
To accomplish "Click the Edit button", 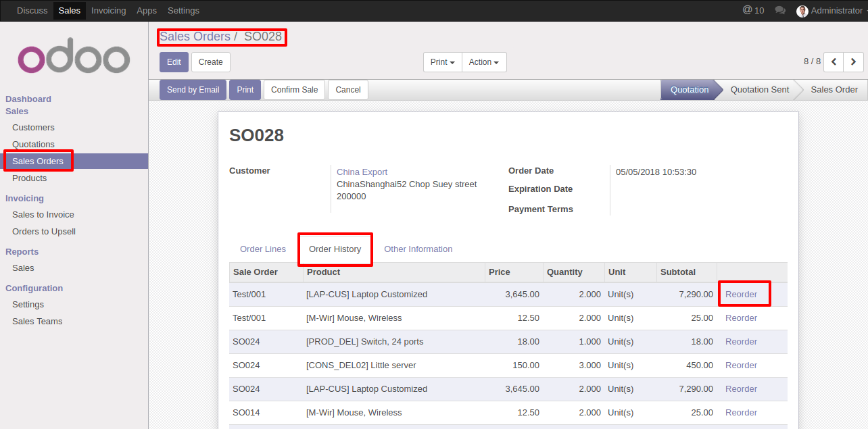I will pyautogui.click(x=174, y=62).
